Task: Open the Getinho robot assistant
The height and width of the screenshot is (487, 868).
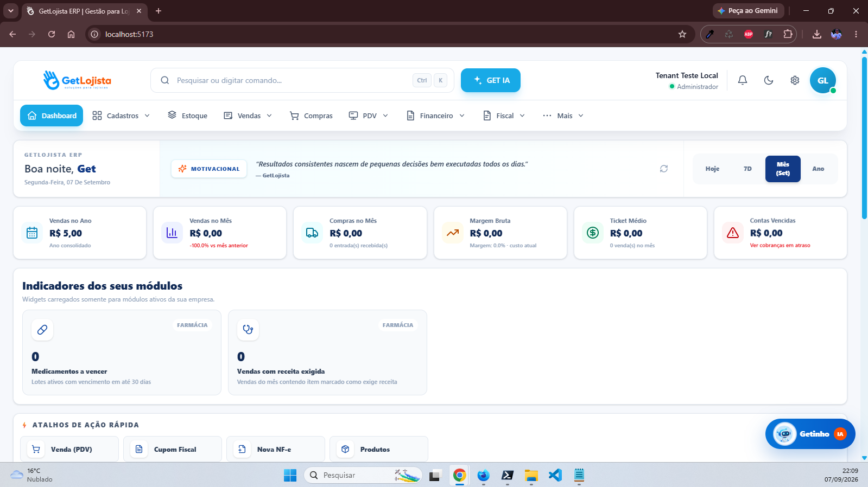Action: [x=810, y=434]
